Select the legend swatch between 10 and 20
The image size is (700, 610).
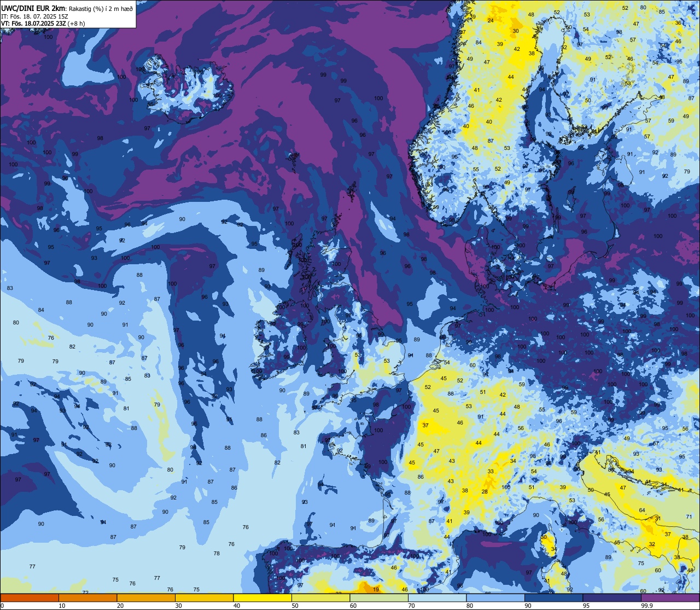tap(87, 597)
